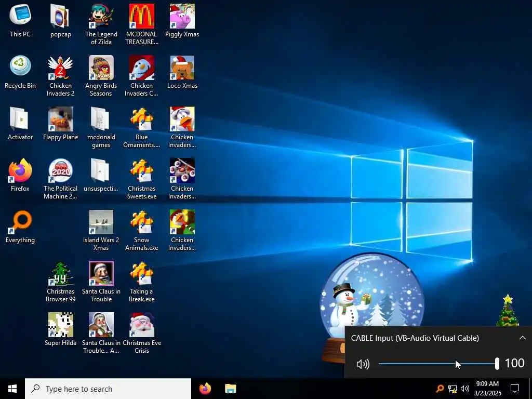Open the network tray icon
Image resolution: width=532 pixels, height=399 pixels.
[453, 389]
